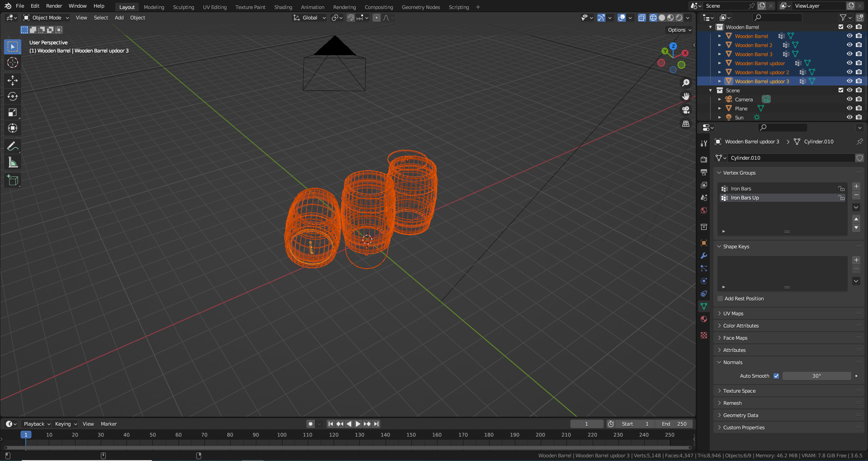868x461 pixels.
Task: Click the viewport zoom magnifier icon
Action: (686, 83)
